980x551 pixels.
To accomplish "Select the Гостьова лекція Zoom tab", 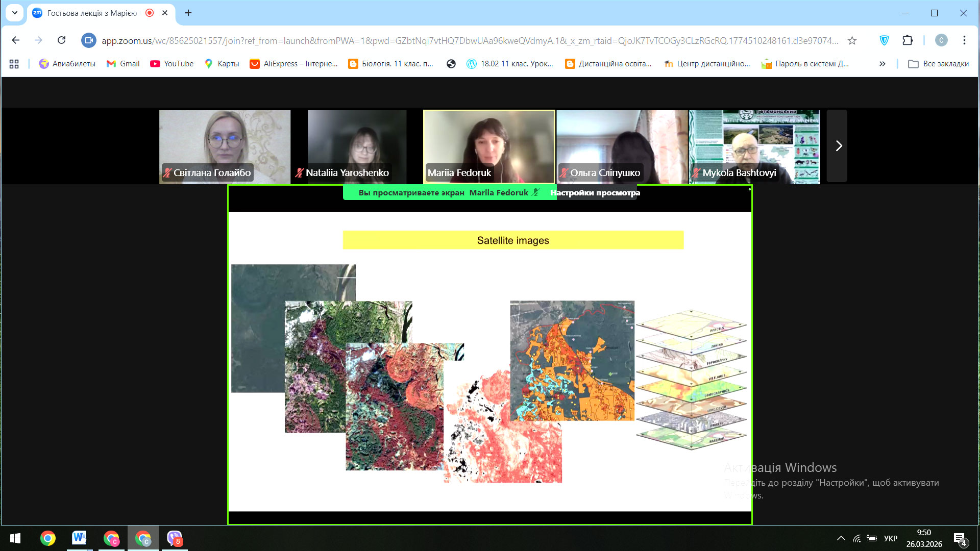I will (92, 13).
